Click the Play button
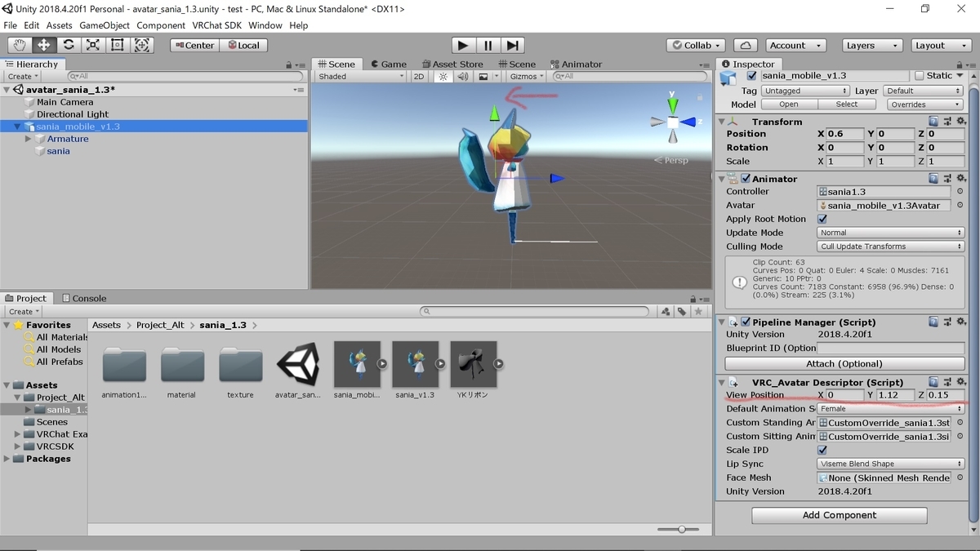The width and height of the screenshot is (980, 551). coord(463,45)
